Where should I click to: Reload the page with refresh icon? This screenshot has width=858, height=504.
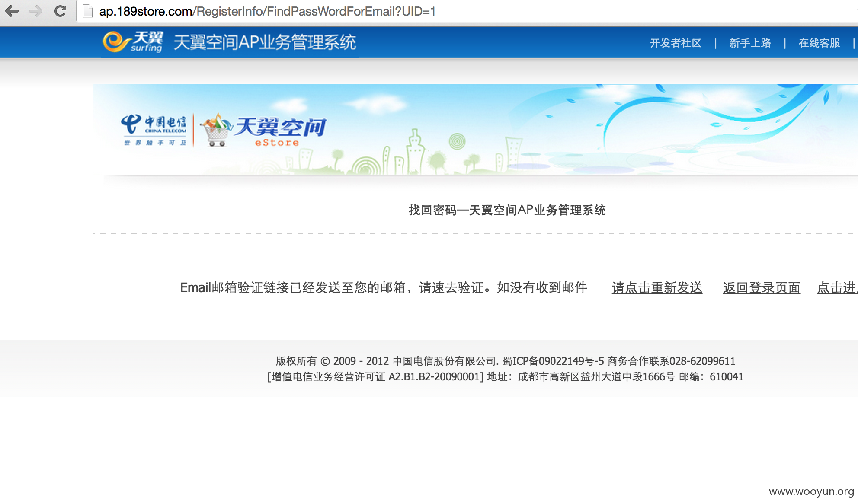pyautogui.click(x=60, y=11)
